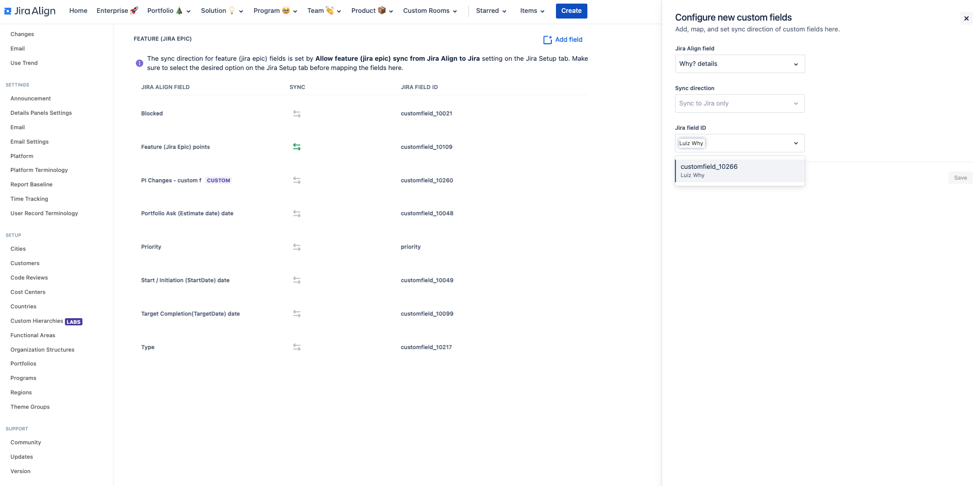Expand the Portfolio menu
The height and width of the screenshot is (486, 980).
[169, 11]
